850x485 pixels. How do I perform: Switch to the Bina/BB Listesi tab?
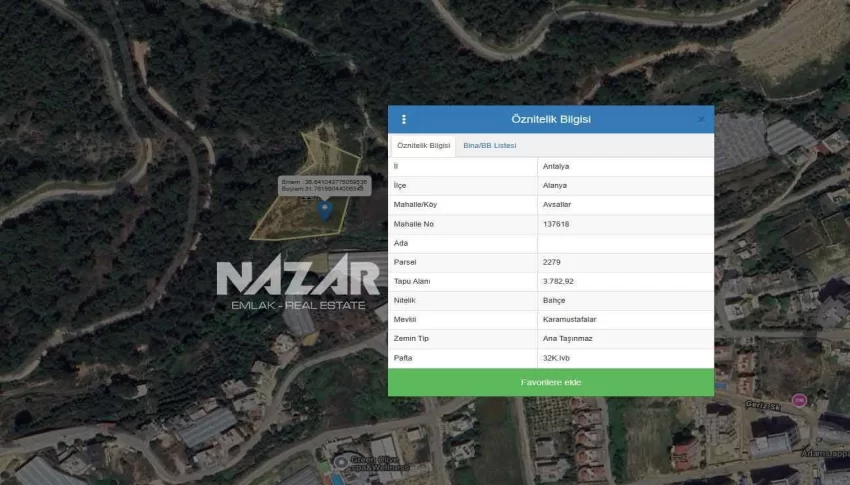pos(490,145)
